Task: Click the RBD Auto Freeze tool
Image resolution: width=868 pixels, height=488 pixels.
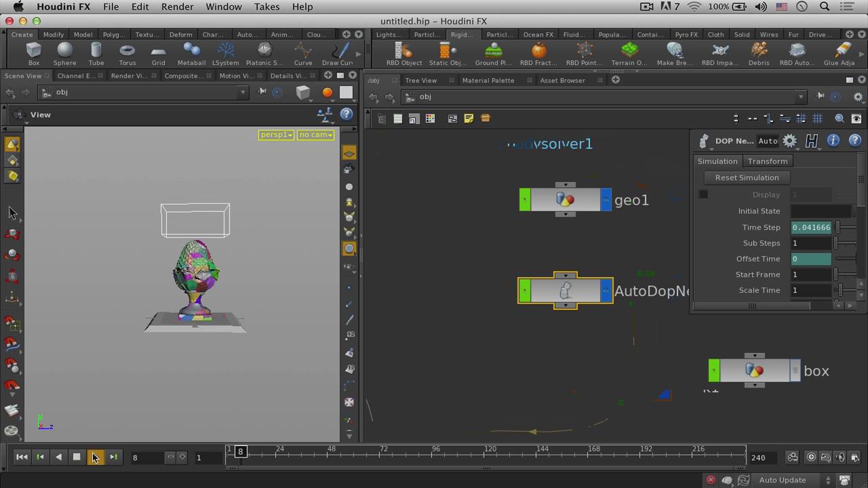Action: tap(797, 54)
